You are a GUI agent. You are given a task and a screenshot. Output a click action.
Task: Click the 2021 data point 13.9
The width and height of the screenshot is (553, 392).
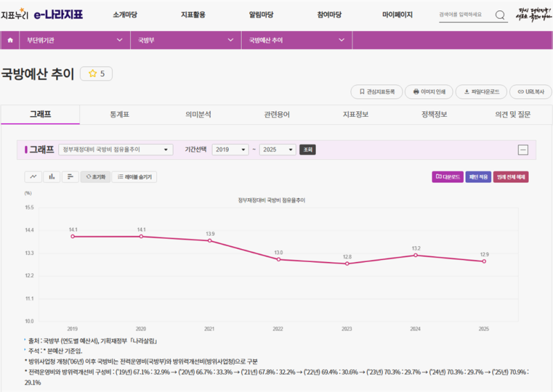(209, 241)
